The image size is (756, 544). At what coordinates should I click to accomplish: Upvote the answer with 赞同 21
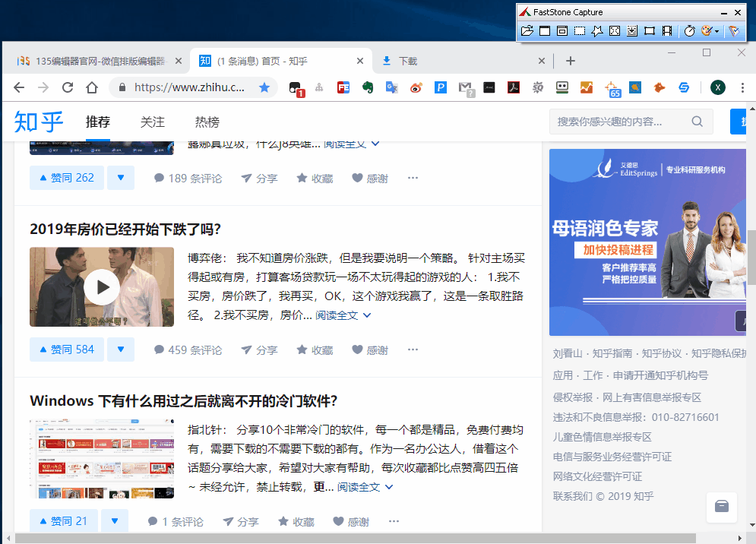click(x=64, y=521)
